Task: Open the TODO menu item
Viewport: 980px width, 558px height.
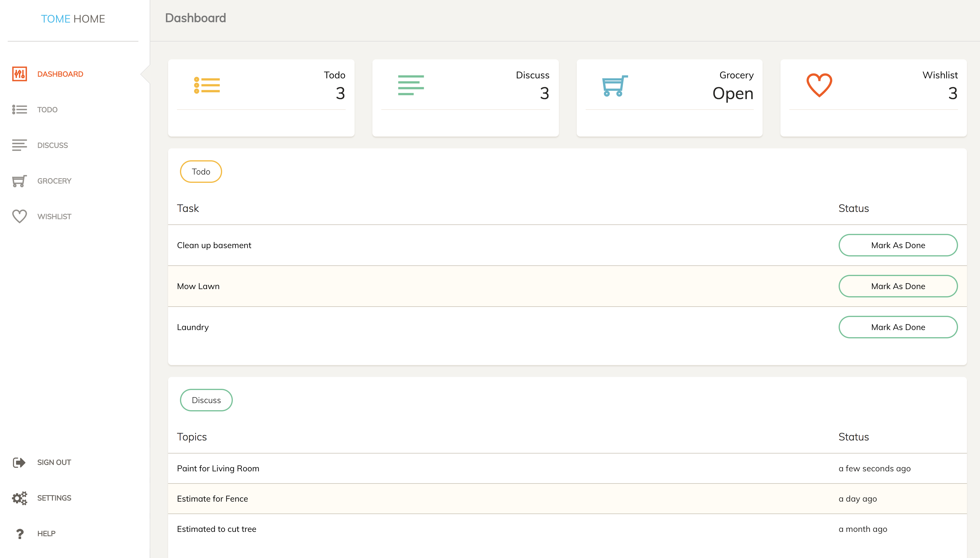Action: 47,110
